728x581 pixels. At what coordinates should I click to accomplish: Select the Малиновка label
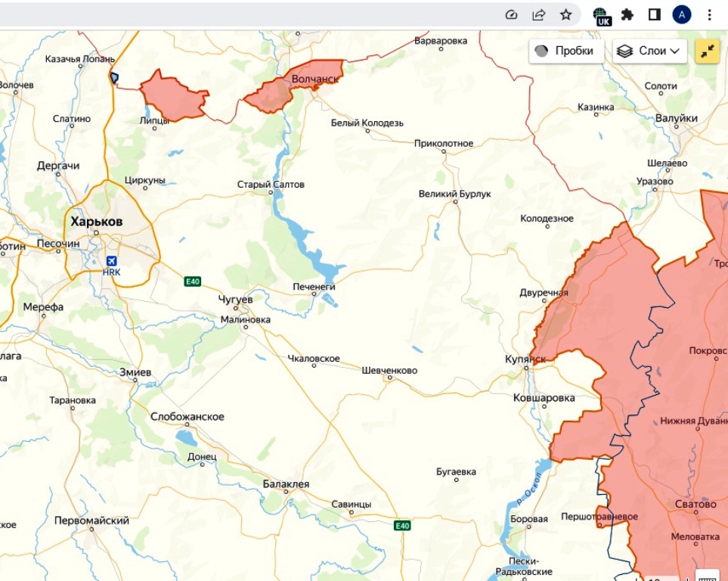pyautogui.click(x=245, y=319)
